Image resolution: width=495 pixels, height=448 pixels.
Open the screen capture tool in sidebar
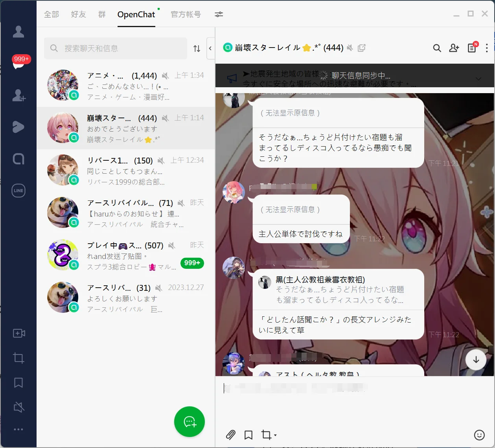18,358
